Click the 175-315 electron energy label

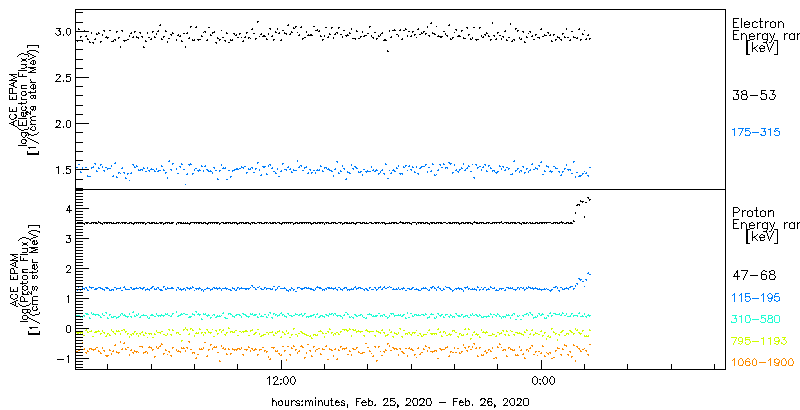[x=756, y=133]
